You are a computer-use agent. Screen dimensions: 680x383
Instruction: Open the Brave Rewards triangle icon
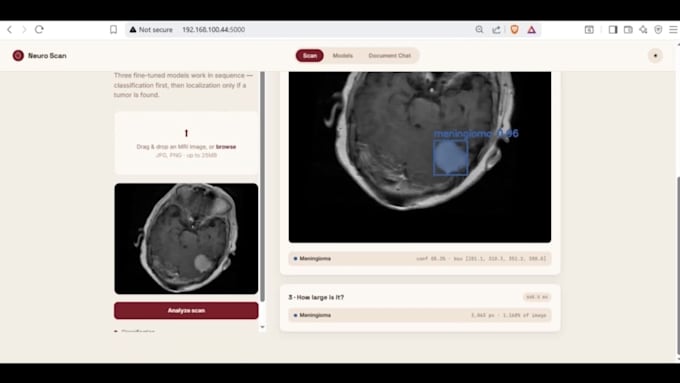(532, 29)
